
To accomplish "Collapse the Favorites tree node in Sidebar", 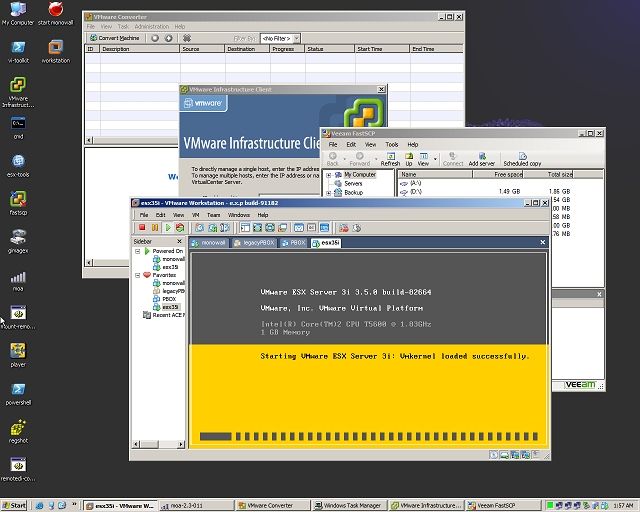I will tap(138, 275).
